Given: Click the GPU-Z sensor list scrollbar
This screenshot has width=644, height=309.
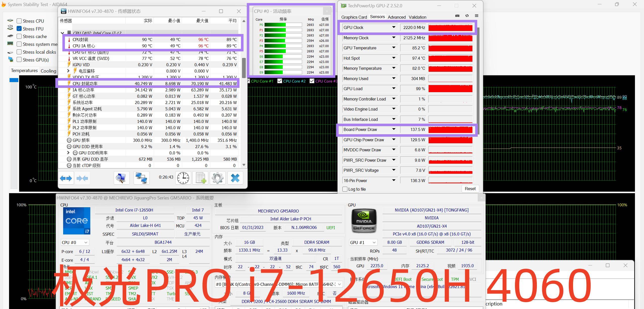Looking at the screenshot, I should (x=478, y=81).
